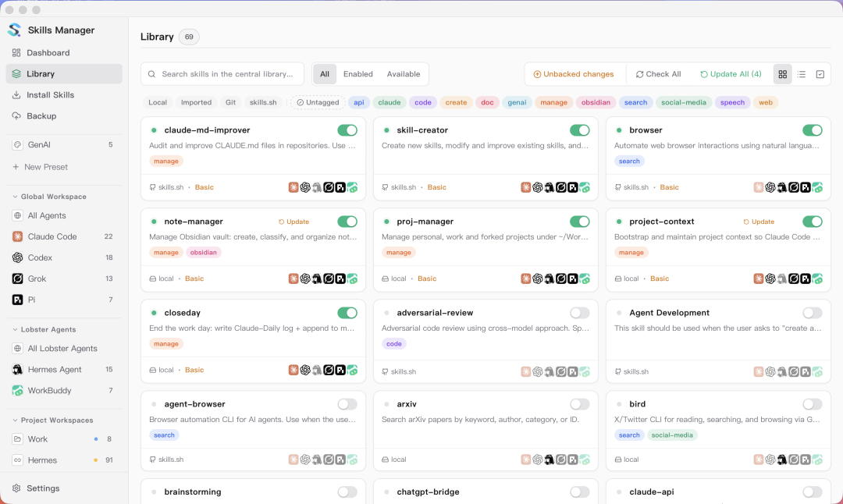The height and width of the screenshot is (504, 843).
Task: Click the Unbacked changes button
Action: coord(574,74)
